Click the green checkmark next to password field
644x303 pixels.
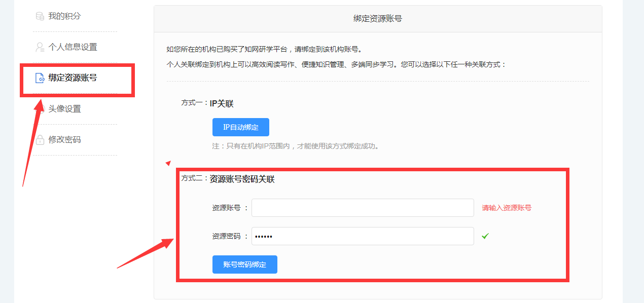[485, 236]
